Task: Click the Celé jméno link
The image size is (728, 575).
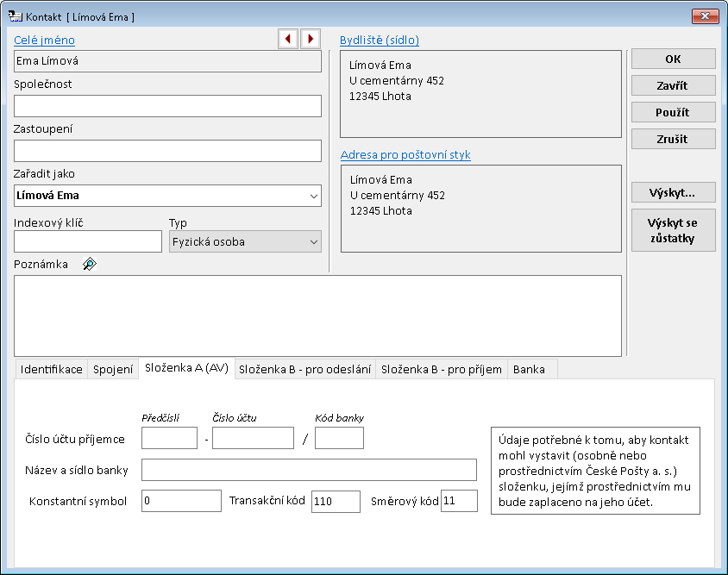Action: pyautogui.click(x=44, y=40)
